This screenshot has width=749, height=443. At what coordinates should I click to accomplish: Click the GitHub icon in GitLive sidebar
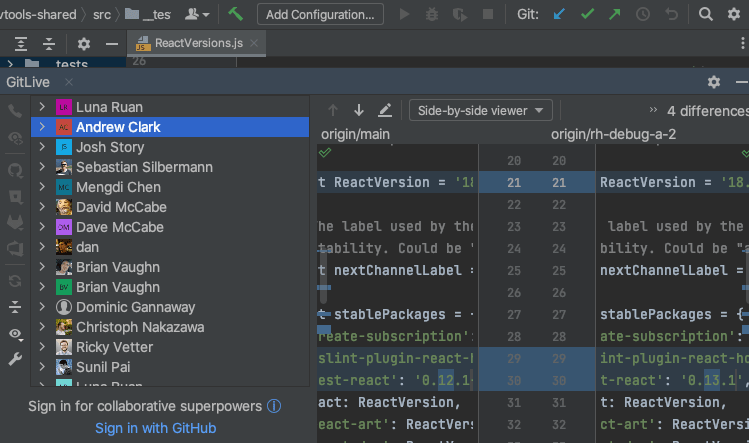(x=15, y=170)
